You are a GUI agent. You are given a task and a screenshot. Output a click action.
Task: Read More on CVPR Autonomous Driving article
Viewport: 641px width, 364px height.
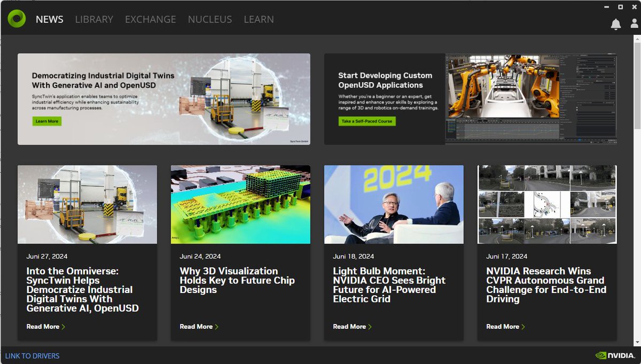click(505, 327)
